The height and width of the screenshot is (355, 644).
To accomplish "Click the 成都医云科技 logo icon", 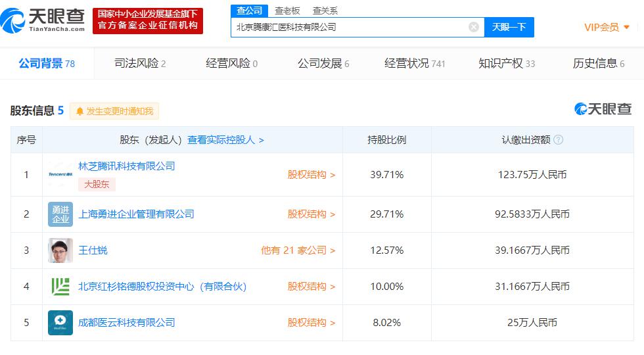I will [x=60, y=323].
